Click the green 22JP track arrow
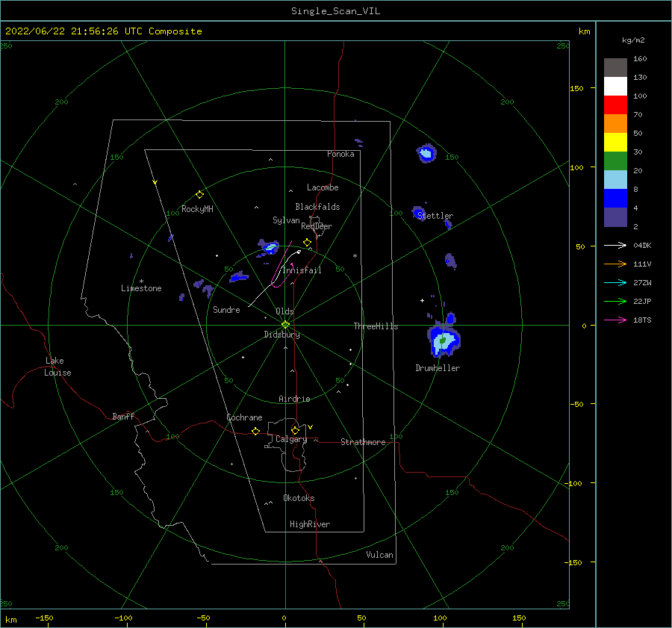This screenshot has height=628, width=672. coord(615,302)
